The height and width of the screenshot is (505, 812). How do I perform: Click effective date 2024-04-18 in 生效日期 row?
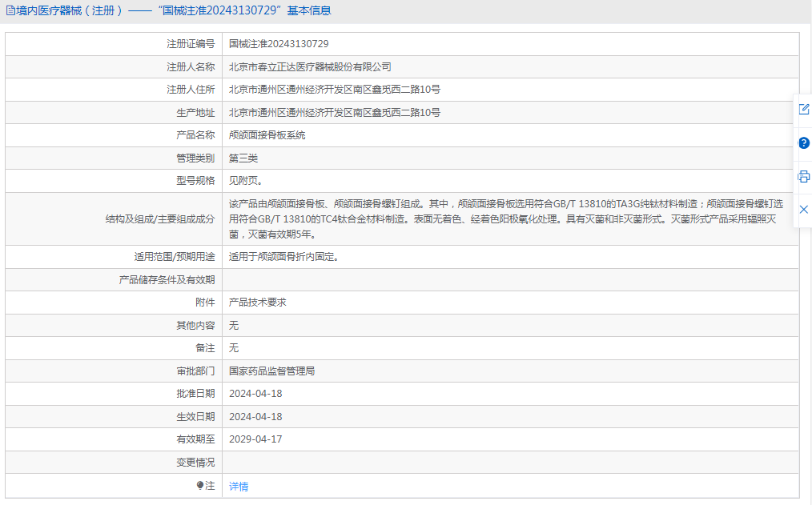point(255,416)
